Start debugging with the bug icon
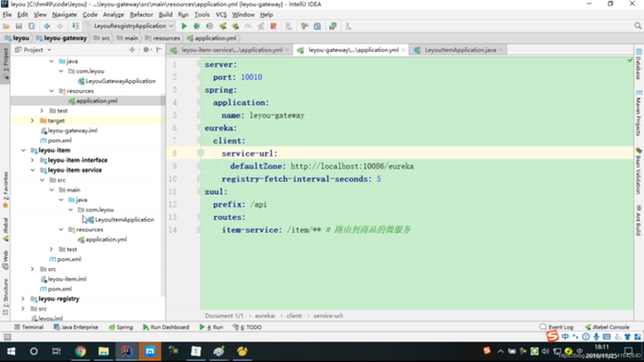Viewport: 644px width, 362px height. (197, 26)
